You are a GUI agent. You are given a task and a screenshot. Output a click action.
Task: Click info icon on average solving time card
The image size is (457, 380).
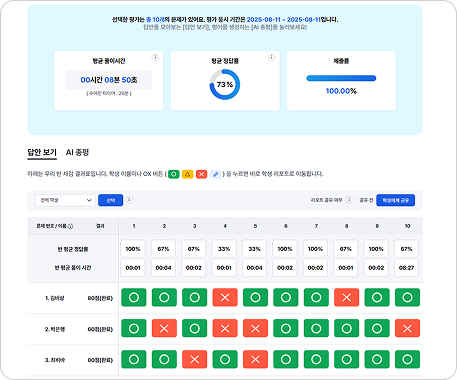(x=155, y=57)
